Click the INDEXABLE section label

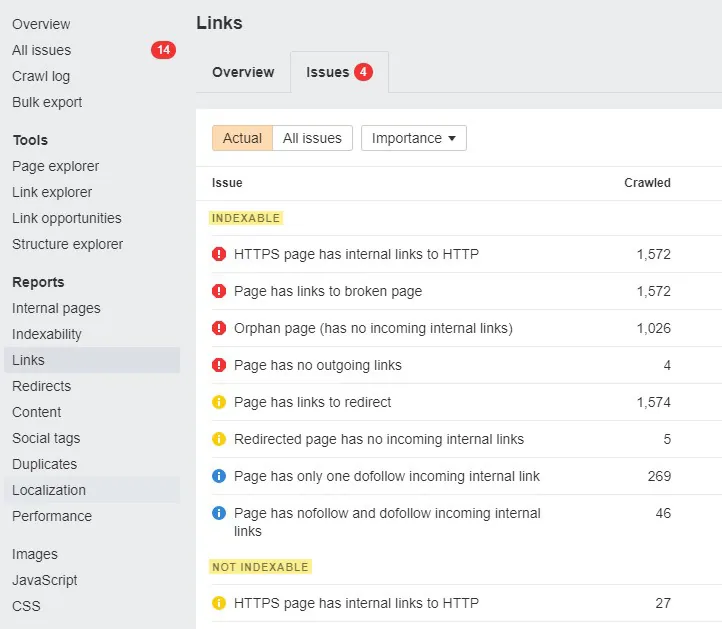246,218
